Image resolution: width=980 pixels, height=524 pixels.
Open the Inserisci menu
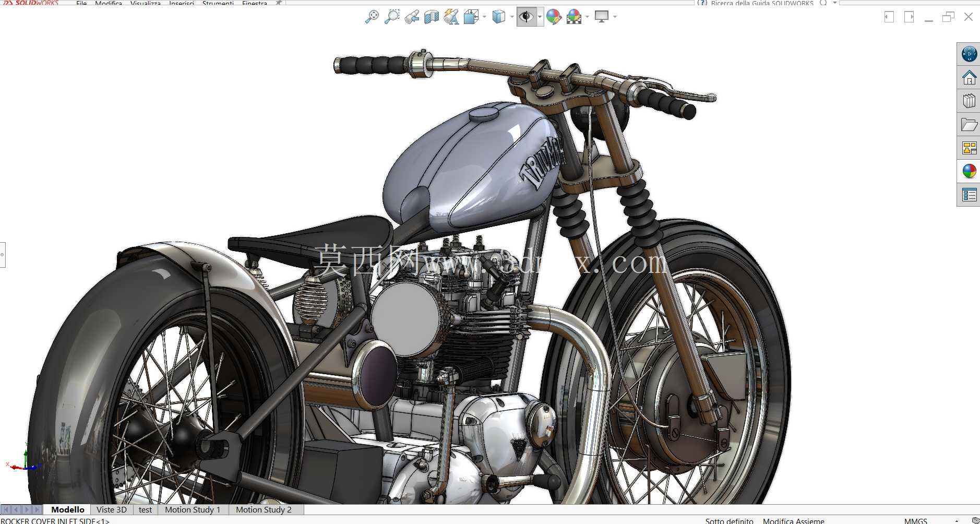pos(182,3)
